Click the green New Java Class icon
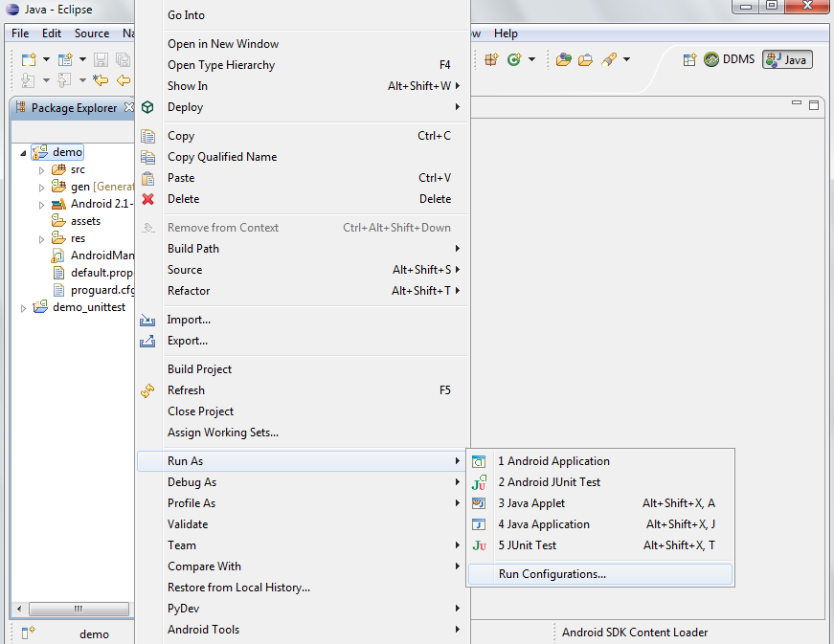 (514, 59)
